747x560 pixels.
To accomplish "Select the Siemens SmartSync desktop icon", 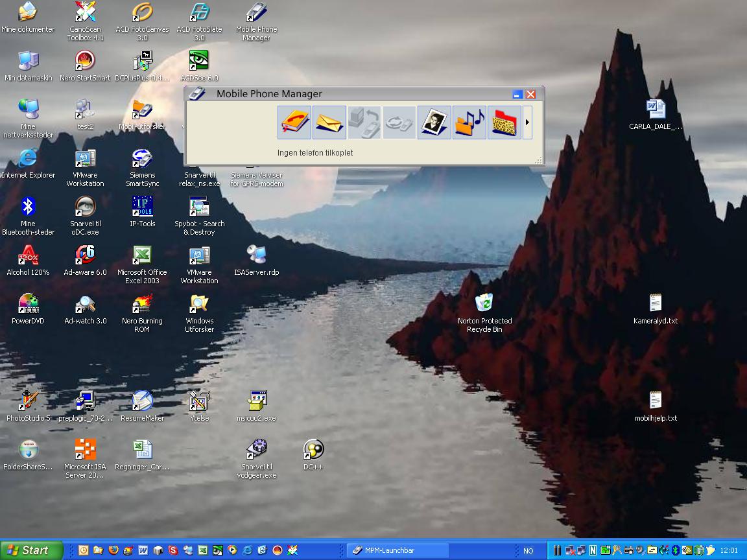I will pyautogui.click(x=142, y=168).
